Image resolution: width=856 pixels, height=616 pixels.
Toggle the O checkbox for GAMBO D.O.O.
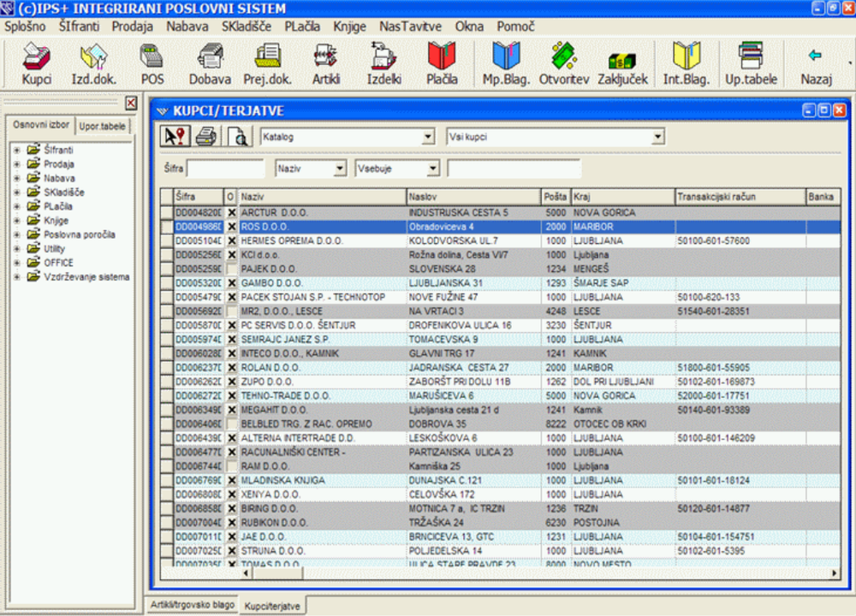pyautogui.click(x=231, y=282)
